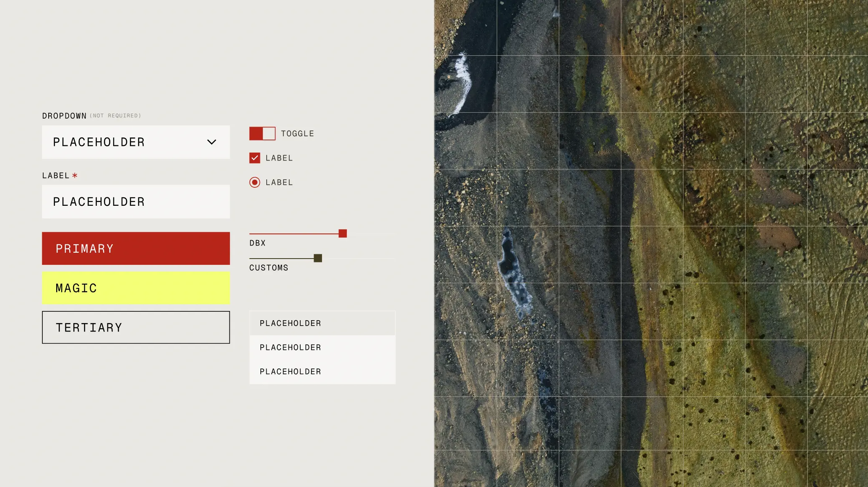The image size is (868, 487).
Task: Click the TOGGLE text label
Action: click(x=297, y=134)
